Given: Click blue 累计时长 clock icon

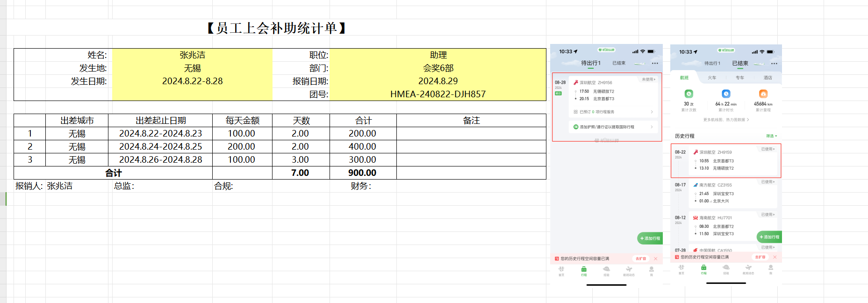Looking at the screenshot, I should 726,94.
